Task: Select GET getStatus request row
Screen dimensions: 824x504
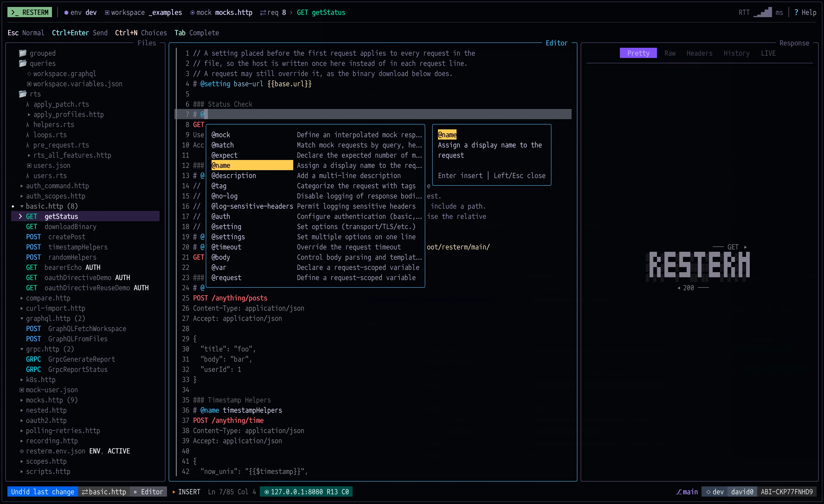Action: coord(85,216)
